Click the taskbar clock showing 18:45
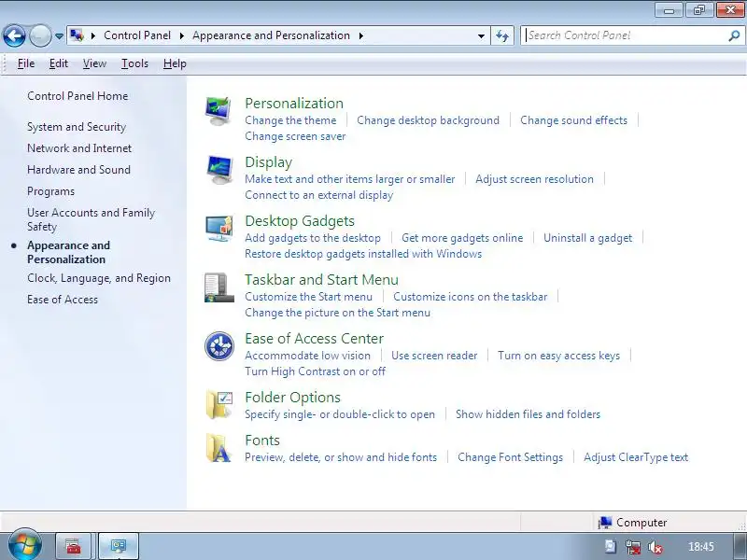 pos(701,547)
